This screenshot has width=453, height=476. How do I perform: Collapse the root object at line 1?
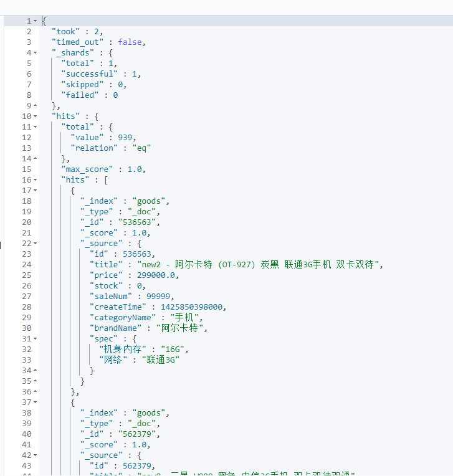click(36, 21)
